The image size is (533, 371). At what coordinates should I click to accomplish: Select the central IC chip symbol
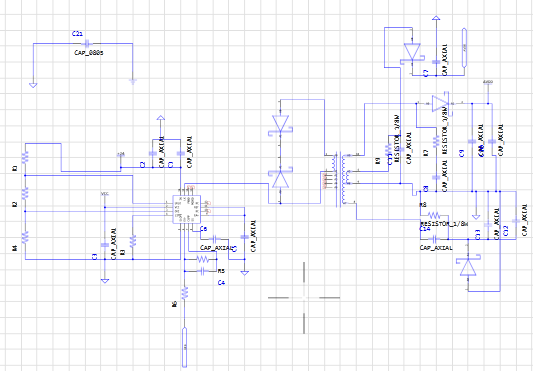tap(186, 209)
